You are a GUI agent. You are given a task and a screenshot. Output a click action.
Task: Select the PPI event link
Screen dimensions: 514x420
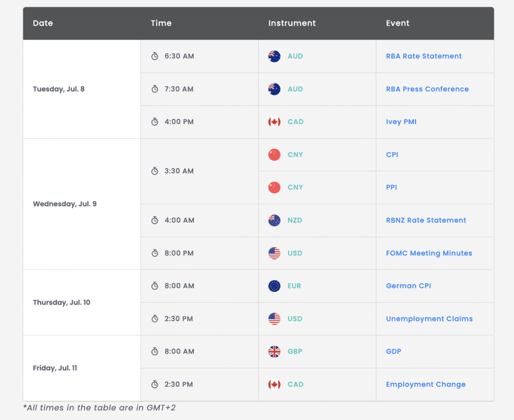pos(392,187)
